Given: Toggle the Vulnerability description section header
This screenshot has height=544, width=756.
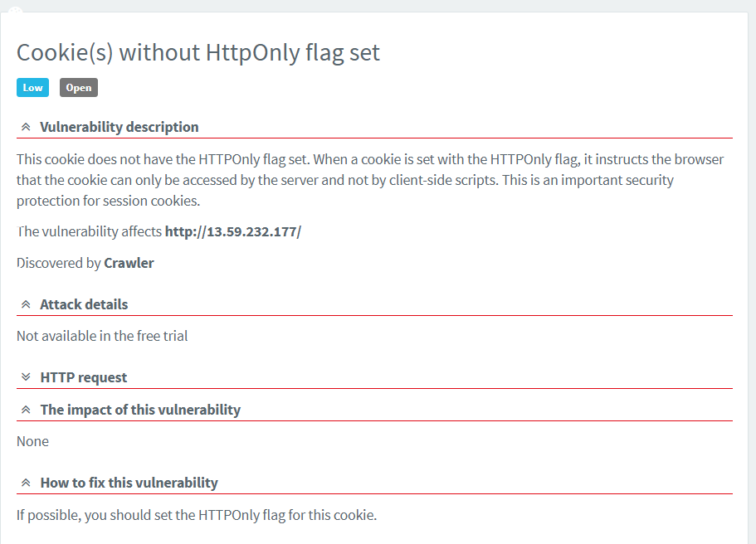Looking at the screenshot, I should (119, 127).
